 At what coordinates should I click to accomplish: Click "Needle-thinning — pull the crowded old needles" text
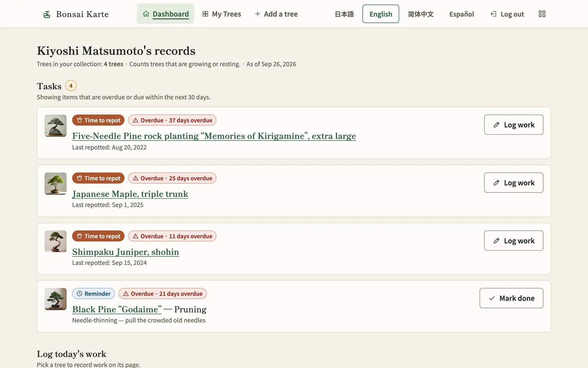139,320
